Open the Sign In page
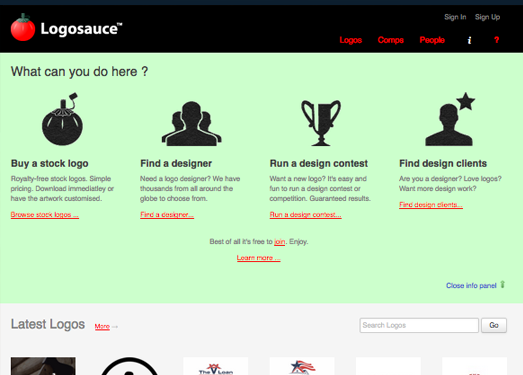Viewport: 523px width, 375px height. (x=455, y=17)
